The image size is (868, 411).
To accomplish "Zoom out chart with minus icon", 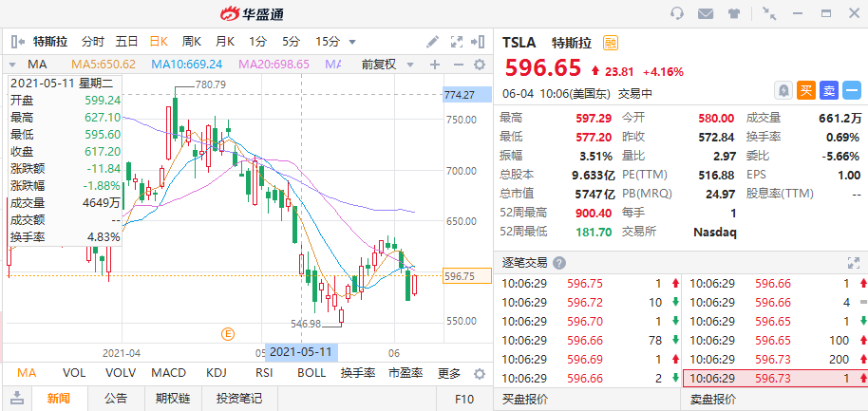I will 458,65.
